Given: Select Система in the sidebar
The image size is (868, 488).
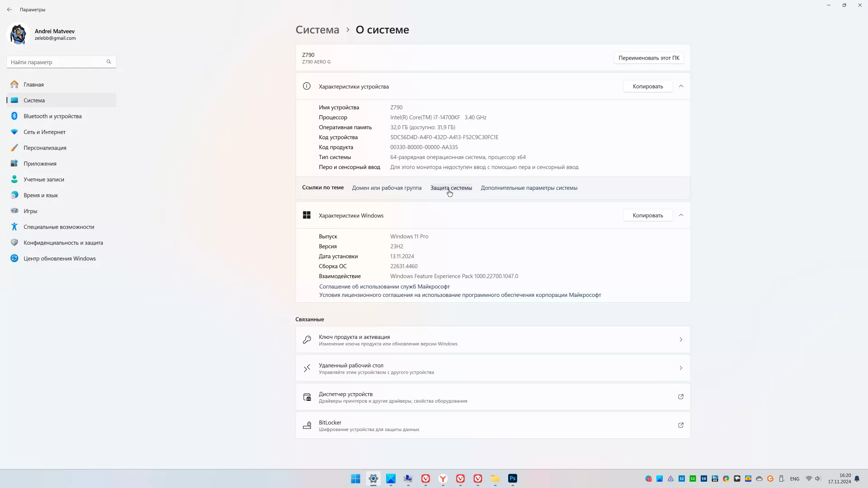Looking at the screenshot, I should (61, 100).
